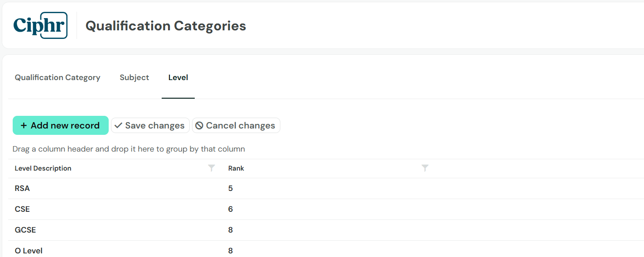644x257 pixels.
Task: Click Cancel changes button
Action: coord(236,125)
